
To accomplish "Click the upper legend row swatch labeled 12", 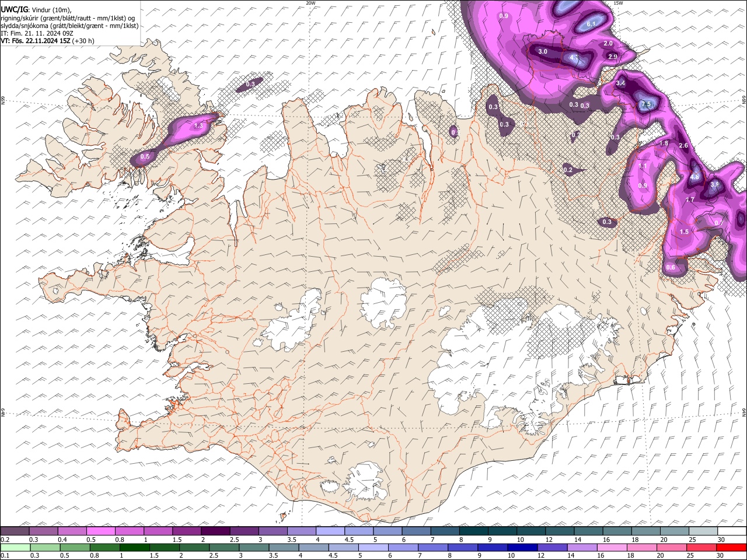I will (x=560, y=531).
